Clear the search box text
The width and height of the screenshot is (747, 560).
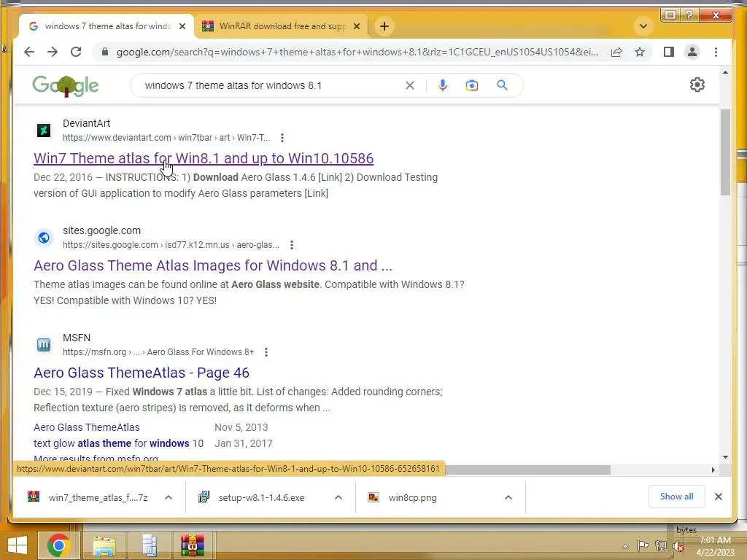coord(410,85)
